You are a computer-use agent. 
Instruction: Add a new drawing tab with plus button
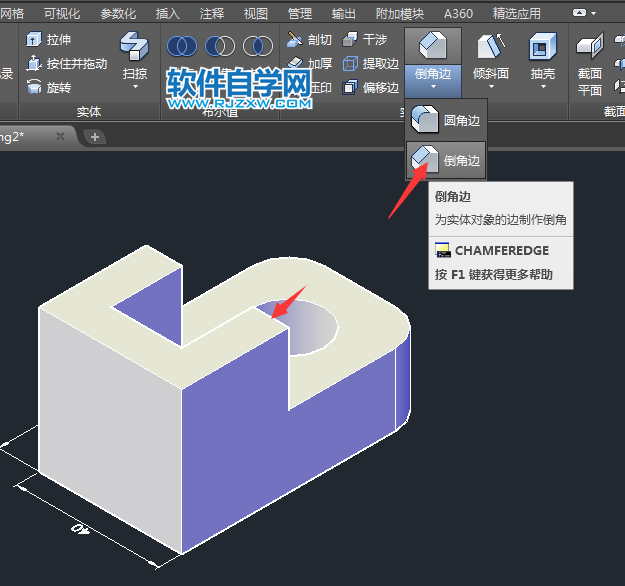tap(95, 137)
